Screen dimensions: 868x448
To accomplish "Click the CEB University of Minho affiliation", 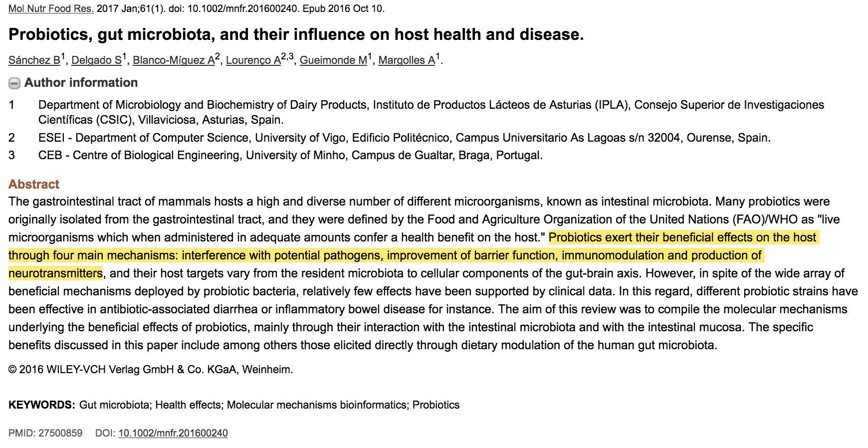I will [x=290, y=155].
